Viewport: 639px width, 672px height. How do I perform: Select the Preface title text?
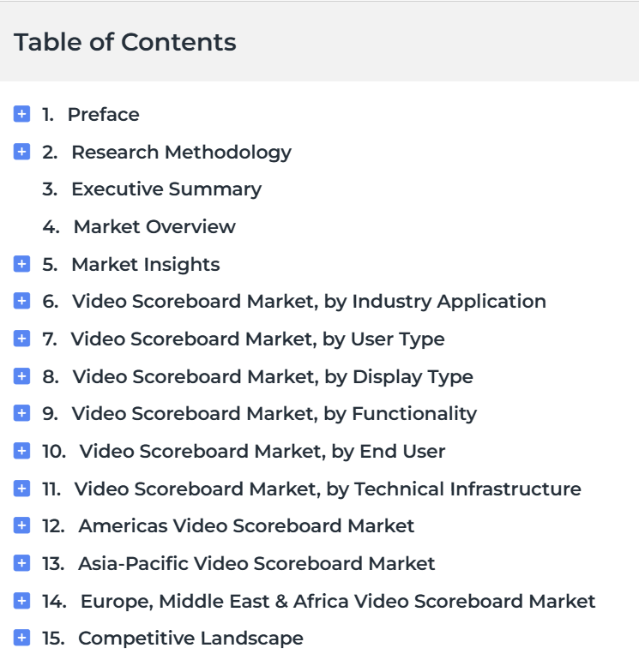[103, 115]
